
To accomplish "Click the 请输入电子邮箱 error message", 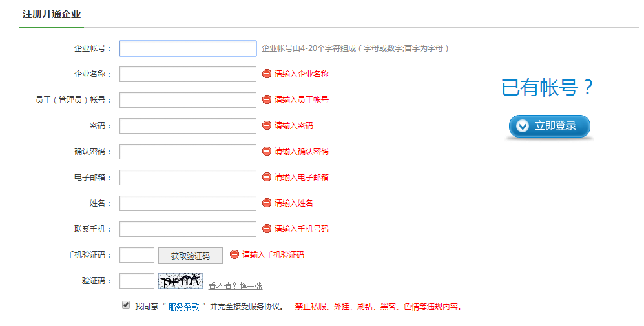I will 302,178.
